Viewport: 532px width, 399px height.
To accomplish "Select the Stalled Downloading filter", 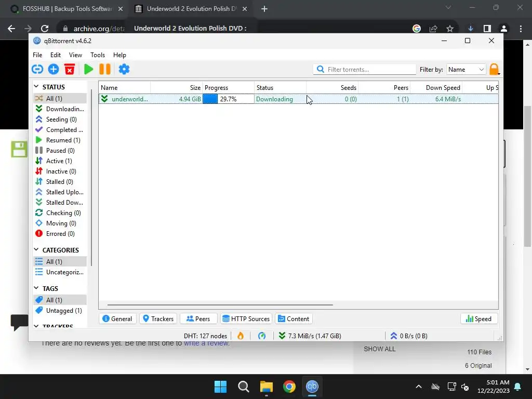I will tap(60, 203).
